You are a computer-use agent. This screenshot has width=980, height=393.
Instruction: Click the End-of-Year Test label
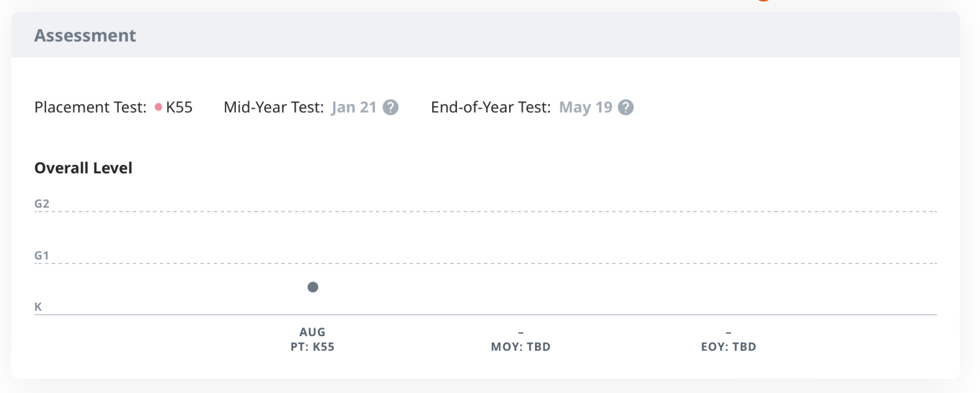tap(491, 107)
